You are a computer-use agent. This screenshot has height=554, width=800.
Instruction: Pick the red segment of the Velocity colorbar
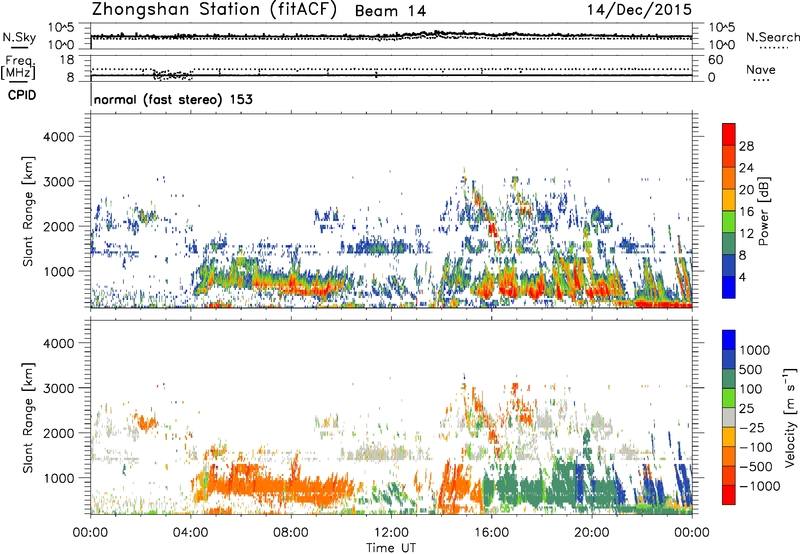tap(729, 495)
